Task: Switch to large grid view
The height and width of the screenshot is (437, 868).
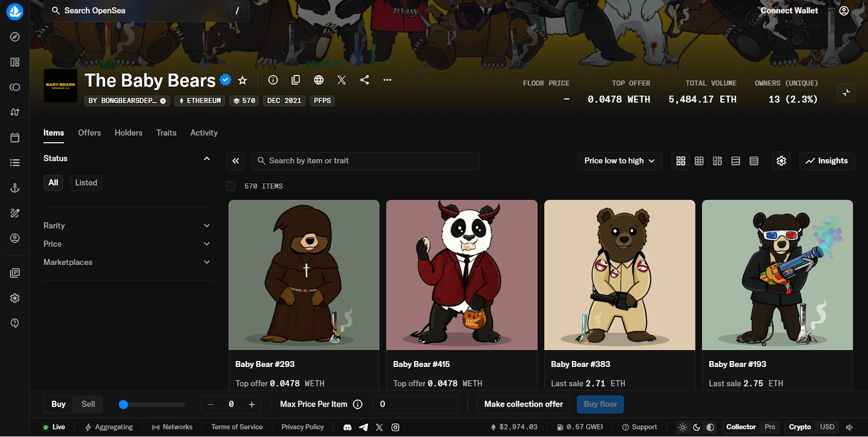Action: pyautogui.click(x=681, y=161)
